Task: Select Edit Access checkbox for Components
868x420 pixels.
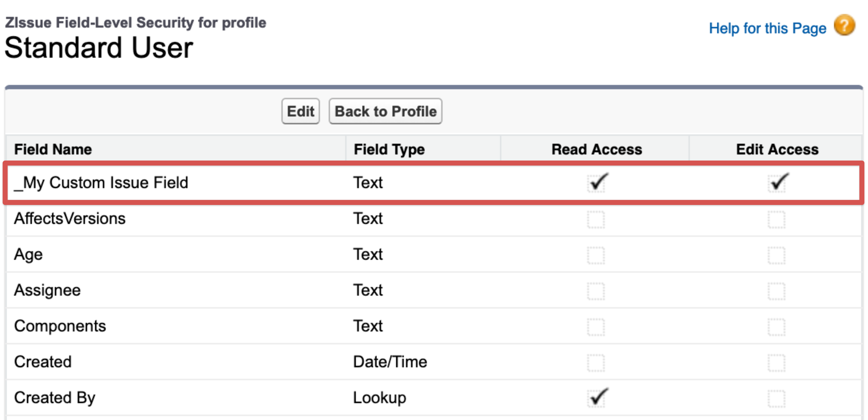Action: click(777, 327)
